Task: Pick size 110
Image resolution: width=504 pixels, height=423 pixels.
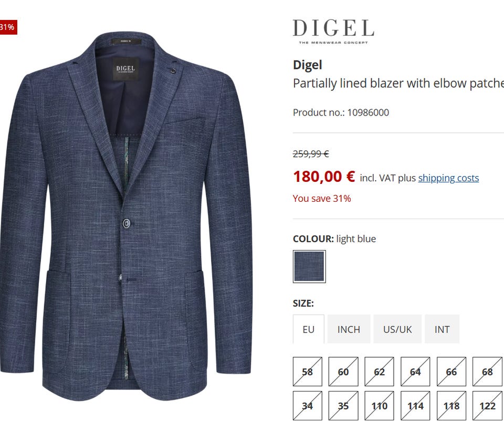Action: (x=380, y=406)
